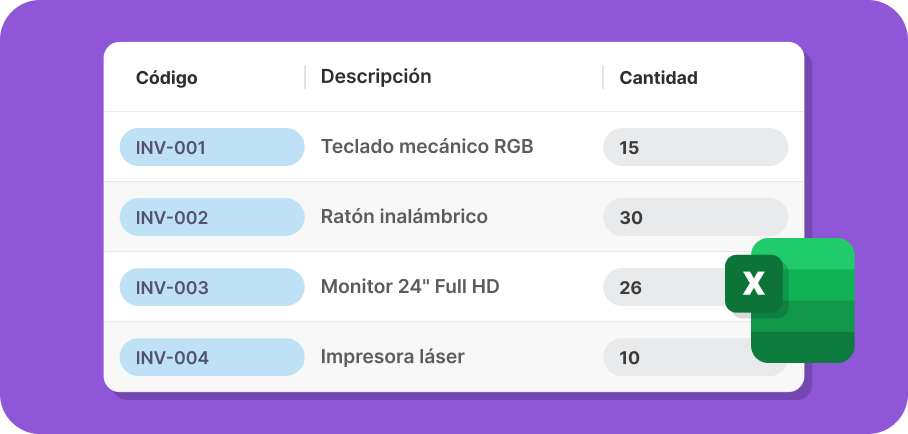
Task: Open the INV-004 code badge
Action: [212, 358]
